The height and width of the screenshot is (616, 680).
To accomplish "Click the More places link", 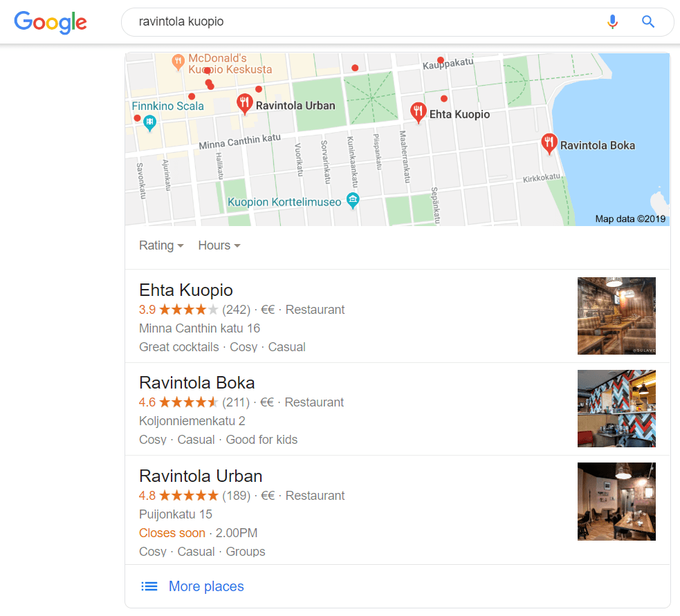I will coord(206,586).
